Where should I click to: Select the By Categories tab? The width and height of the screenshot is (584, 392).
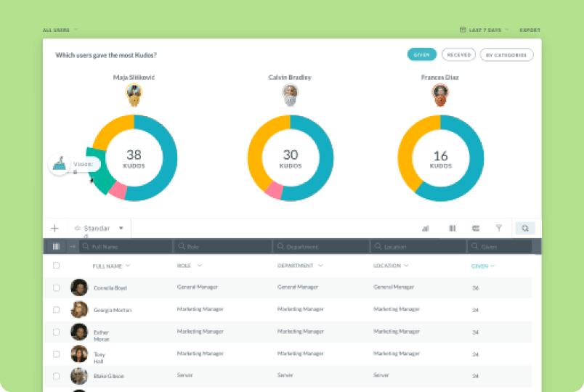coord(507,54)
